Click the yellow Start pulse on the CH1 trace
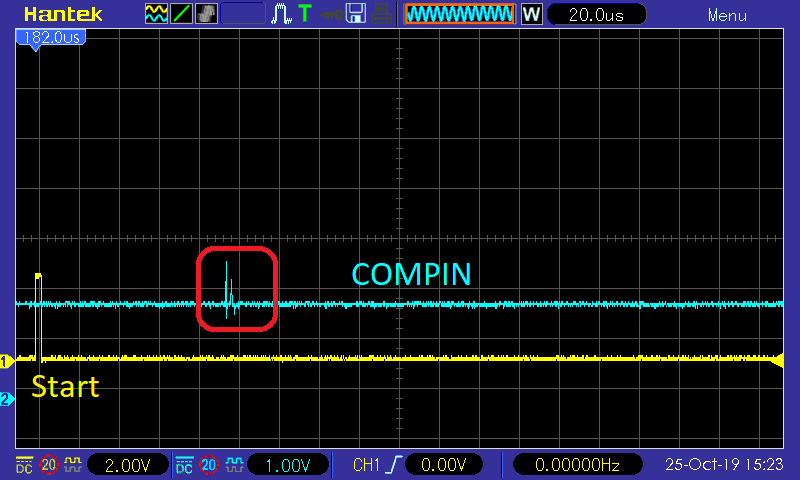Viewport: 800px width, 480px height. [x=38, y=316]
